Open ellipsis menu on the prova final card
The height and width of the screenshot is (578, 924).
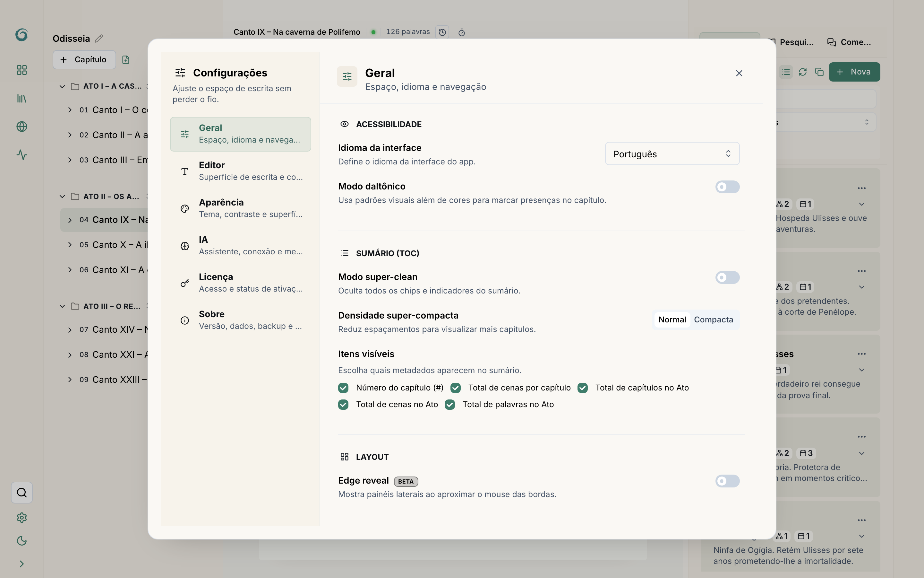(862, 354)
